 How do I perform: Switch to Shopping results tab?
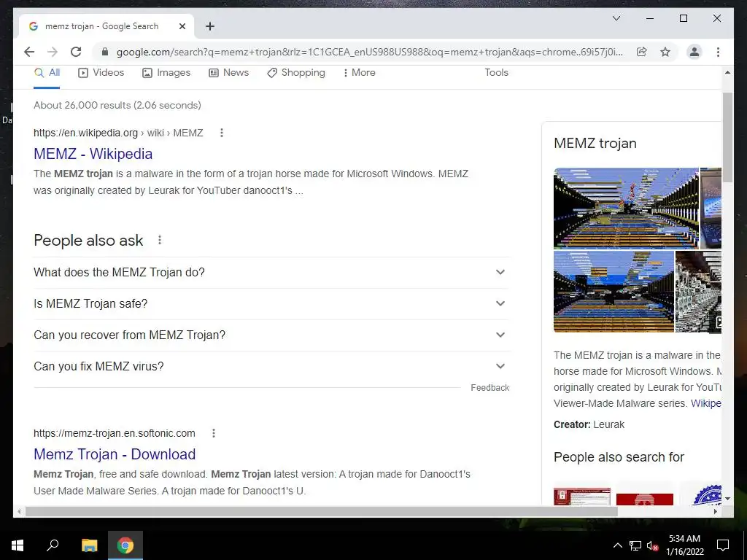tap(296, 73)
